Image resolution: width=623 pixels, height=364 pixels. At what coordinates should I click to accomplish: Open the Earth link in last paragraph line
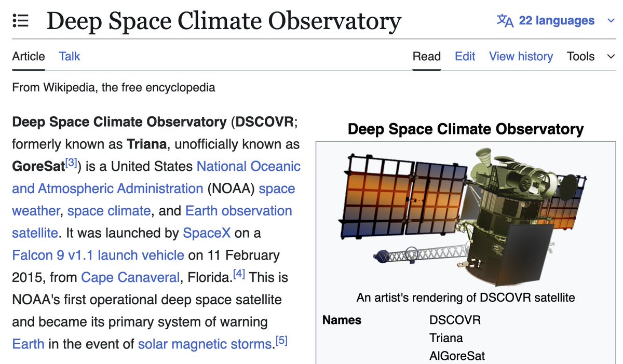click(28, 344)
